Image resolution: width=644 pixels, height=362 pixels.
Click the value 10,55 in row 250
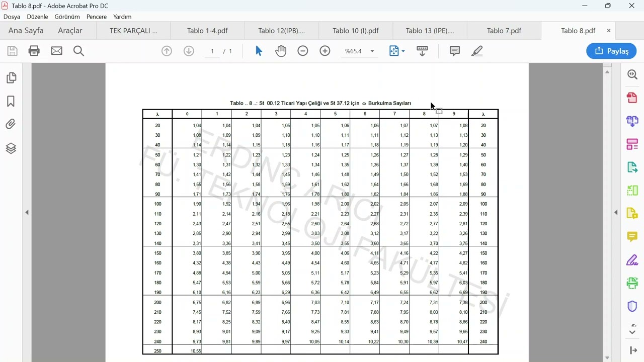[196, 351]
